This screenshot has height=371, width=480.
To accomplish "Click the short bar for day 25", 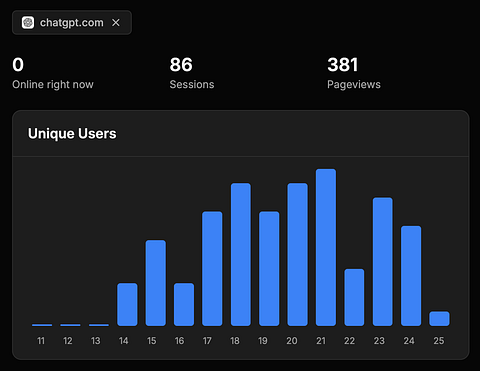I will pos(440,319).
